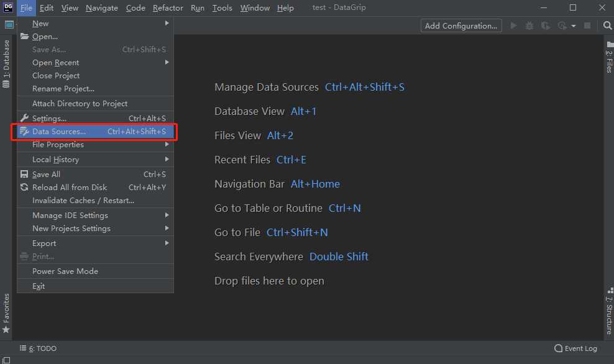The width and height of the screenshot is (614, 364).
Task: Click the Add Configuration button
Action: pyautogui.click(x=461, y=26)
